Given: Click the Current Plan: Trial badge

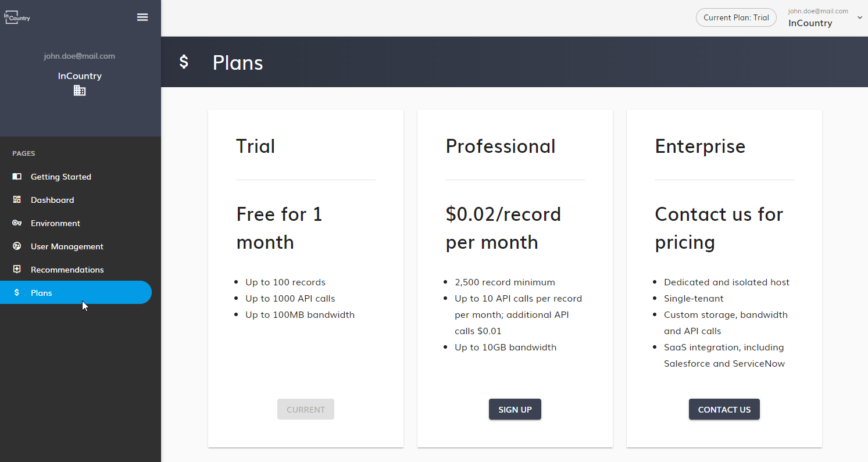Looking at the screenshot, I should (x=736, y=17).
